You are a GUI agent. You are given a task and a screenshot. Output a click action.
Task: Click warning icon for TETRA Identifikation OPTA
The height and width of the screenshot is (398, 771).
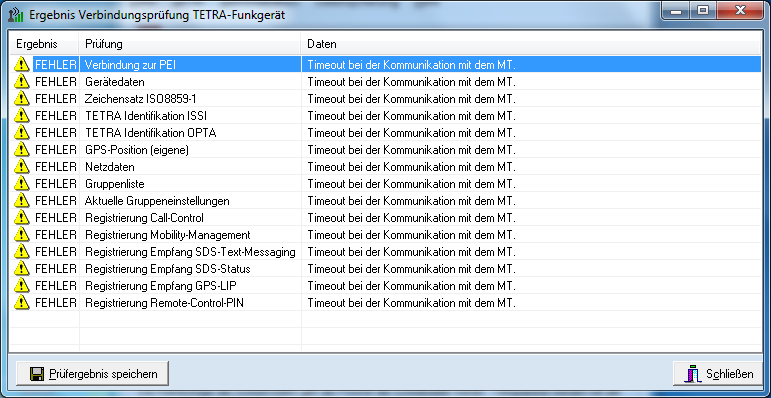pyautogui.click(x=22, y=132)
